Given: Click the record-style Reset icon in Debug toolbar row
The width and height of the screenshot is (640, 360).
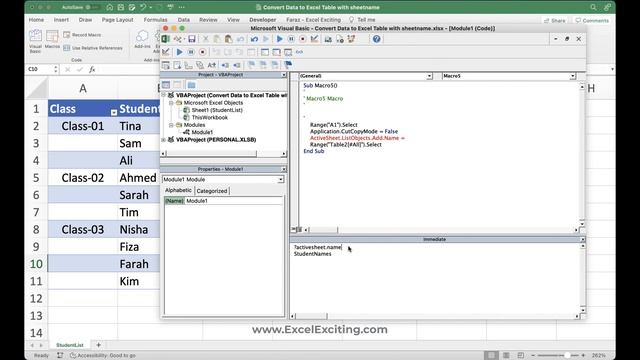Looking at the screenshot, I should point(202,52).
